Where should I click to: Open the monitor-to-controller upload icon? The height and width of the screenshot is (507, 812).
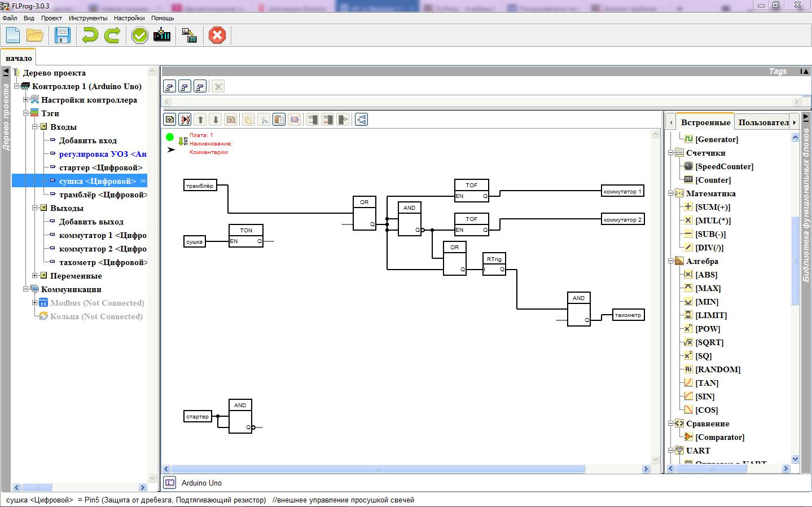(x=190, y=36)
